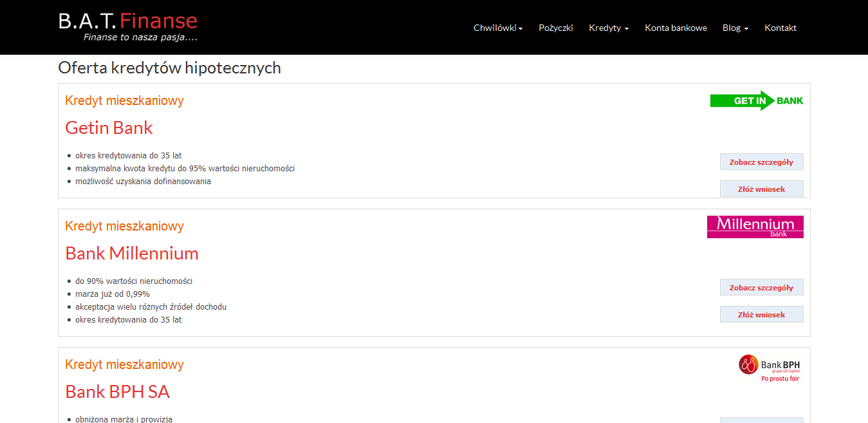Click the pink Millennium bank logo

click(755, 227)
